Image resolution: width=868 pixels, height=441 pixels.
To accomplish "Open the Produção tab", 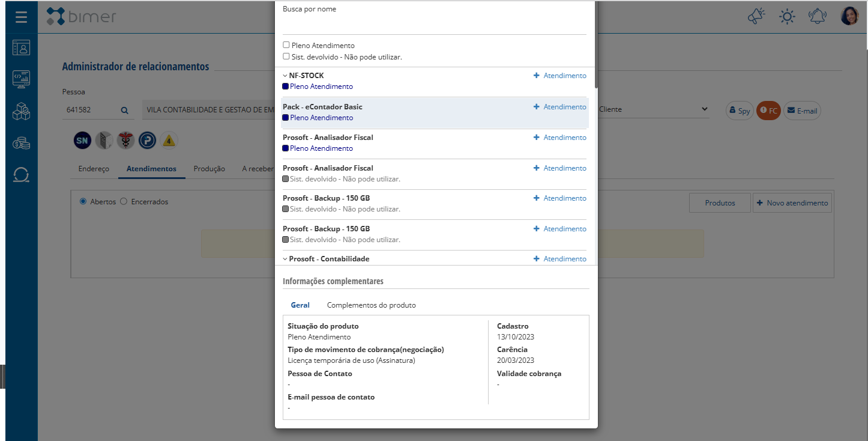I will [209, 169].
